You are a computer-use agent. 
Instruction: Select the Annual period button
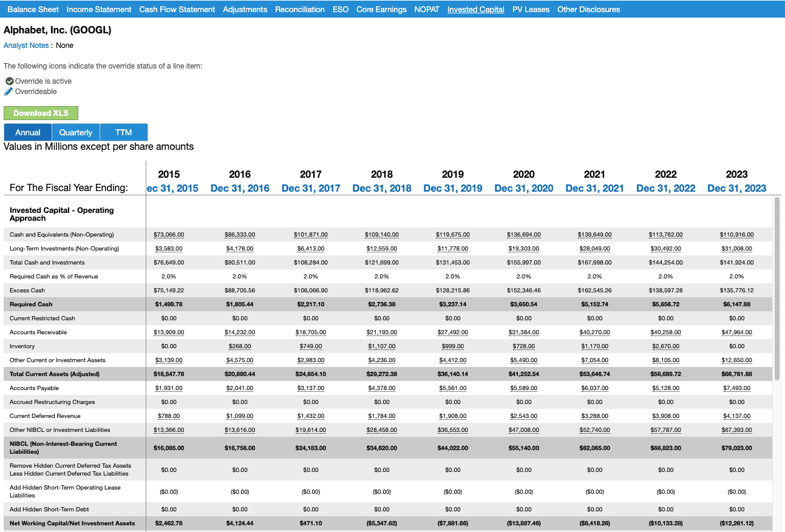[x=28, y=132]
